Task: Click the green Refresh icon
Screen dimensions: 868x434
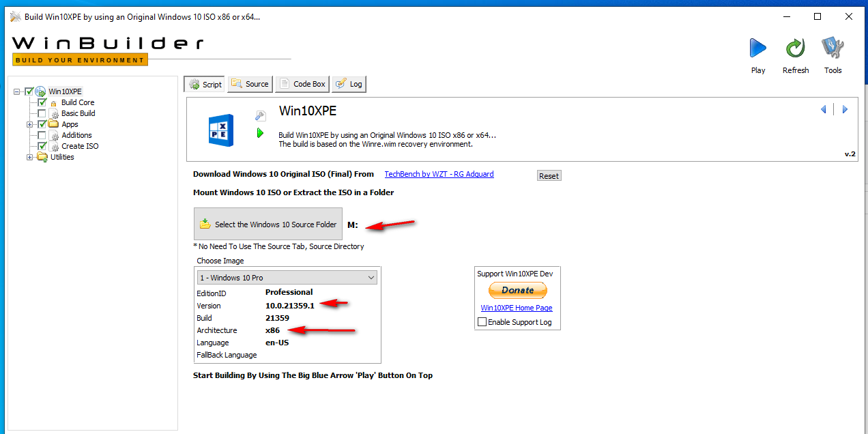Action: [x=795, y=48]
